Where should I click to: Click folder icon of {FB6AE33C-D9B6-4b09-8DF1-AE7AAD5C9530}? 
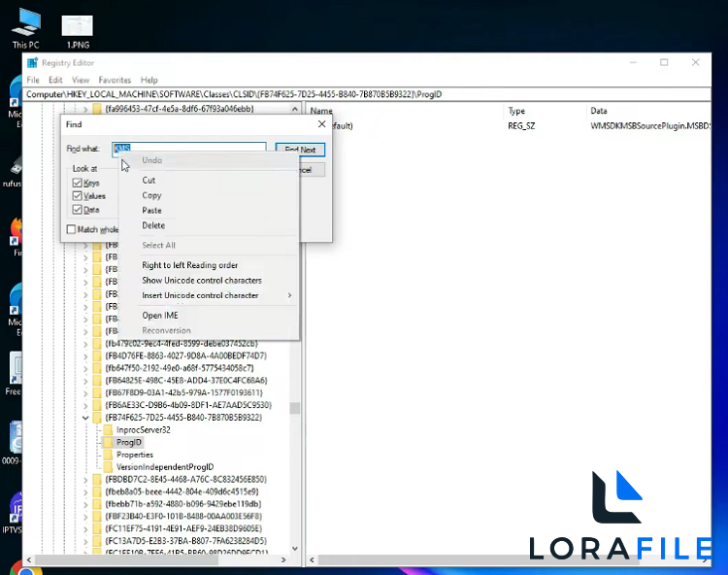[x=97, y=405]
